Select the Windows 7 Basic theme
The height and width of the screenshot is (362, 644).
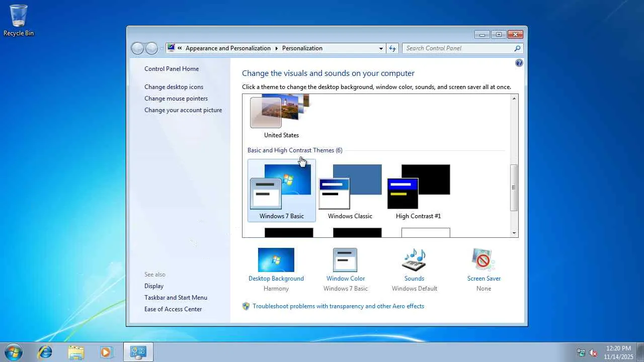click(282, 191)
